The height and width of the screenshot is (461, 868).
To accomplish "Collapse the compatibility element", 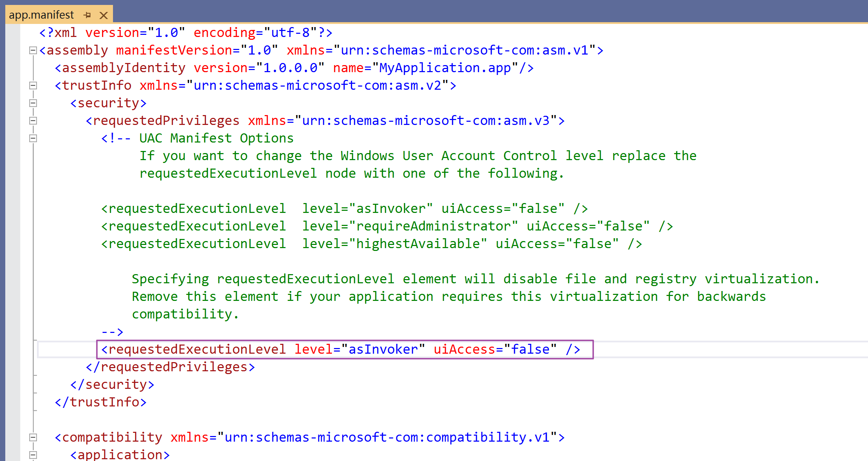I will point(33,437).
